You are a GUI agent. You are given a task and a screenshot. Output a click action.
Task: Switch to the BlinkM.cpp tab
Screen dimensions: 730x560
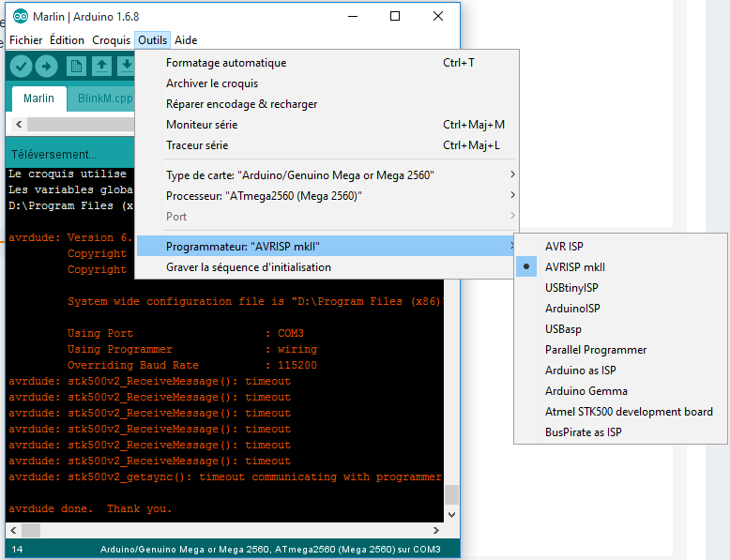[102, 98]
